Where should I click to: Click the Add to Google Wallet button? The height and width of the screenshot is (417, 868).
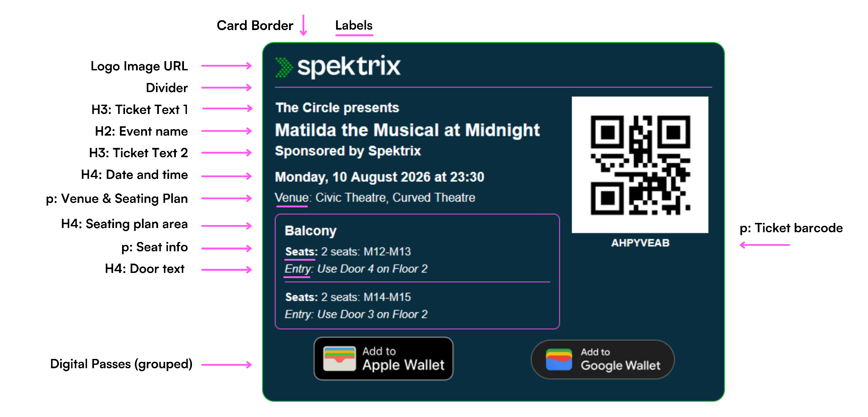[602, 359]
